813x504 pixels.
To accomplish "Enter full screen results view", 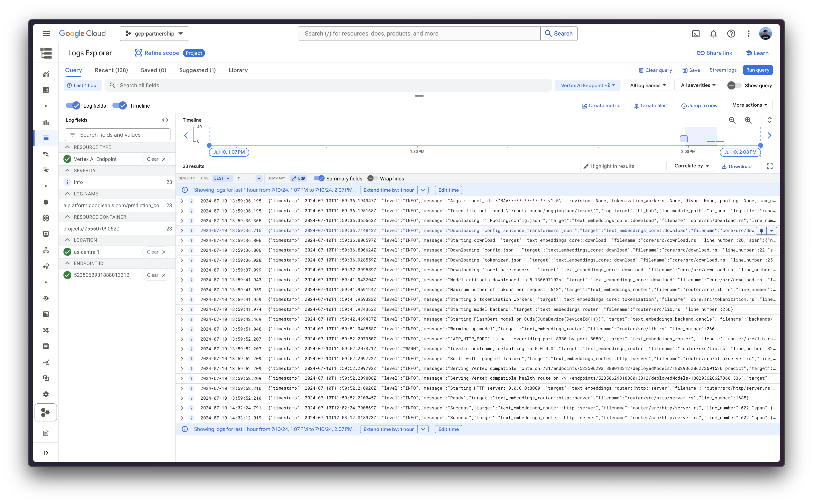I will 770,166.
